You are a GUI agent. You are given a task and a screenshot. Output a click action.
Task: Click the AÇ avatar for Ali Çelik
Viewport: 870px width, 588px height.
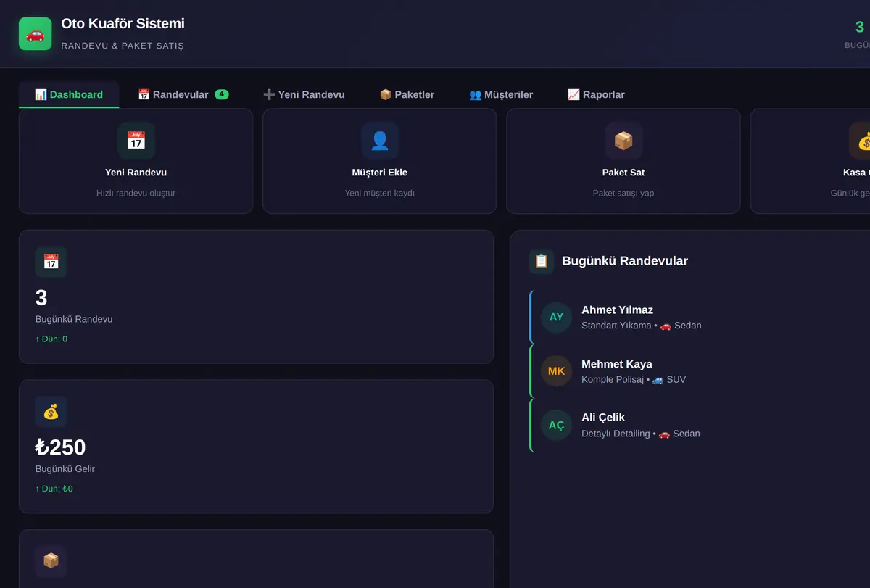click(x=556, y=425)
